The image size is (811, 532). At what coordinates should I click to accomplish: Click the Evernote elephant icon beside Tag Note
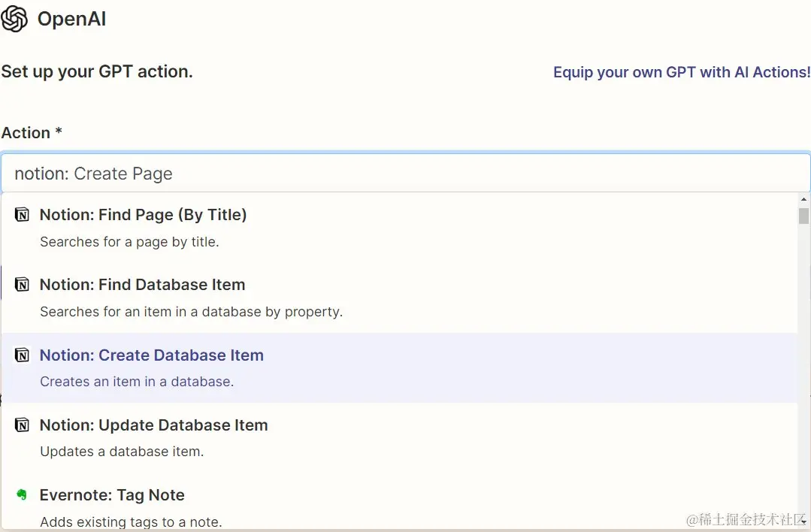tap(22, 494)
